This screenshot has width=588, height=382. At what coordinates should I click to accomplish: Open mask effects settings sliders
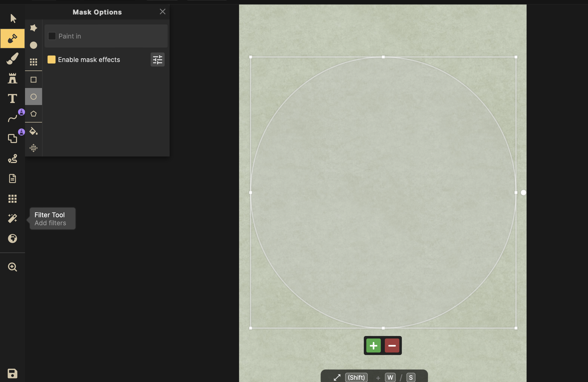157,59
